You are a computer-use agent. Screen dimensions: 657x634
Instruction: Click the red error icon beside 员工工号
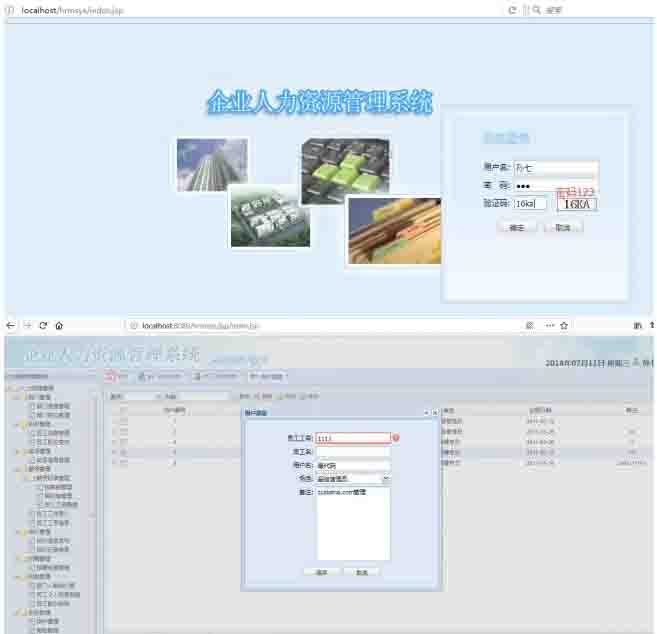click(x=396, y=438)
